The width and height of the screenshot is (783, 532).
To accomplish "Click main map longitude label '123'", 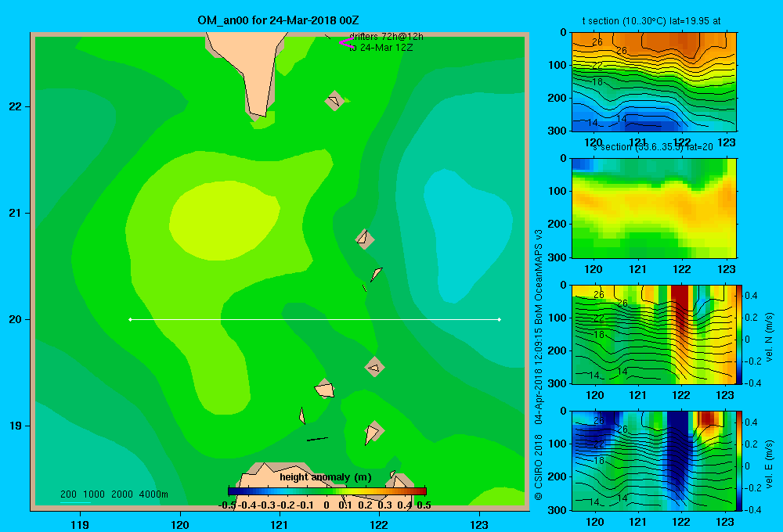I will pos(479,524).
